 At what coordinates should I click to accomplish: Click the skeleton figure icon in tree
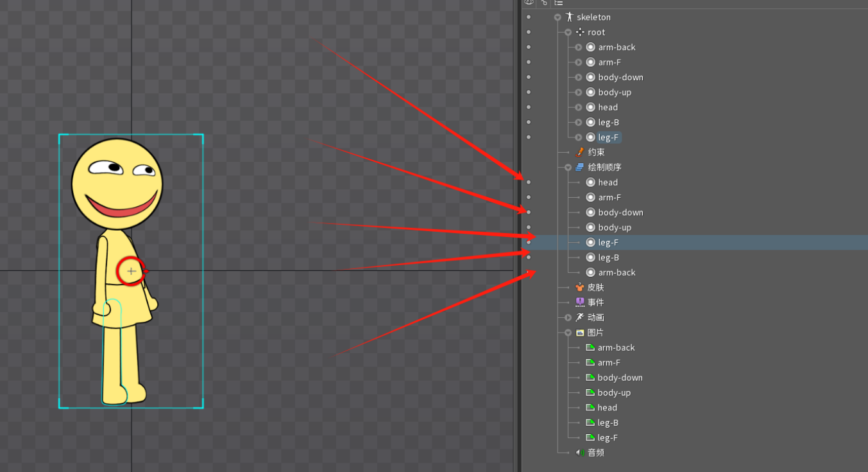tap(569, 17)
